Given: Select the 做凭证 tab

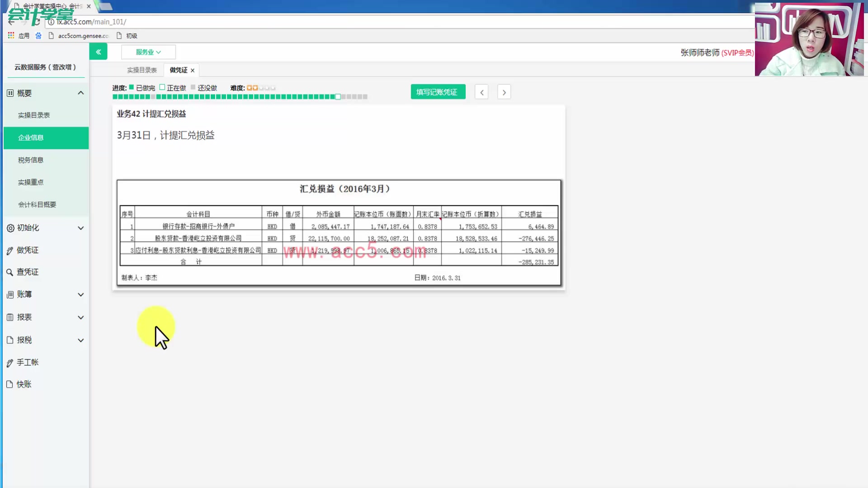Looking at the screenshot, I should click(179, 70).
